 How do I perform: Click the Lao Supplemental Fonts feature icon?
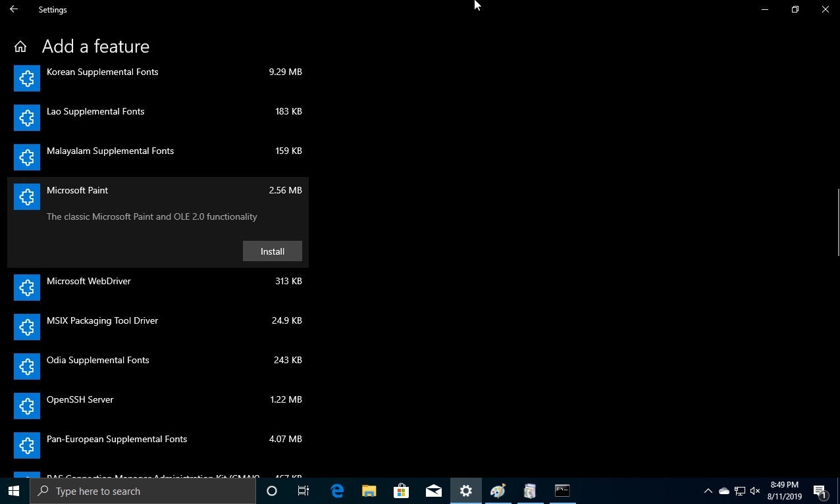[x=27, y=118]
